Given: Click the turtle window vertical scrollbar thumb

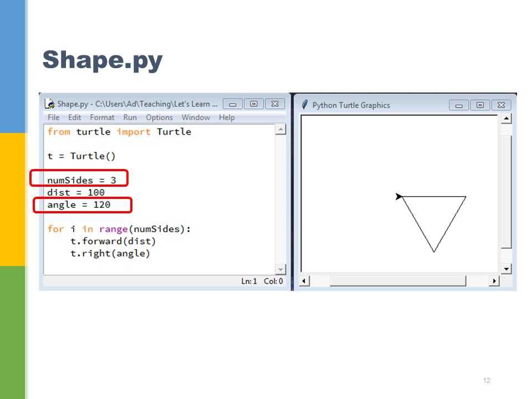Looking at the screenshot, I should tap(506, 192).
